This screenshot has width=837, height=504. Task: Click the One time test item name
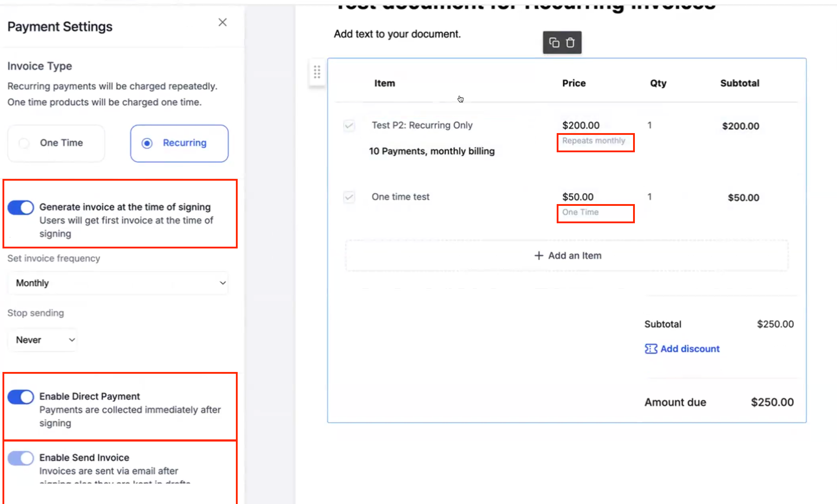(400, 197)
